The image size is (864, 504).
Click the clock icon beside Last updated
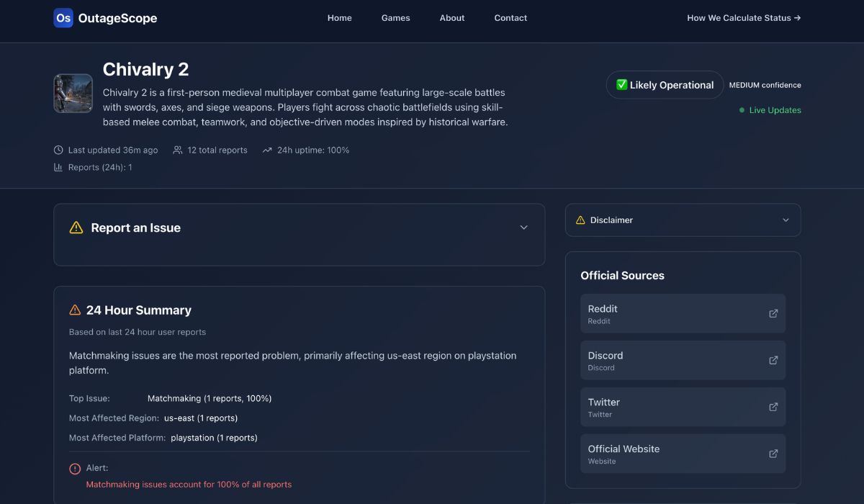58,150
